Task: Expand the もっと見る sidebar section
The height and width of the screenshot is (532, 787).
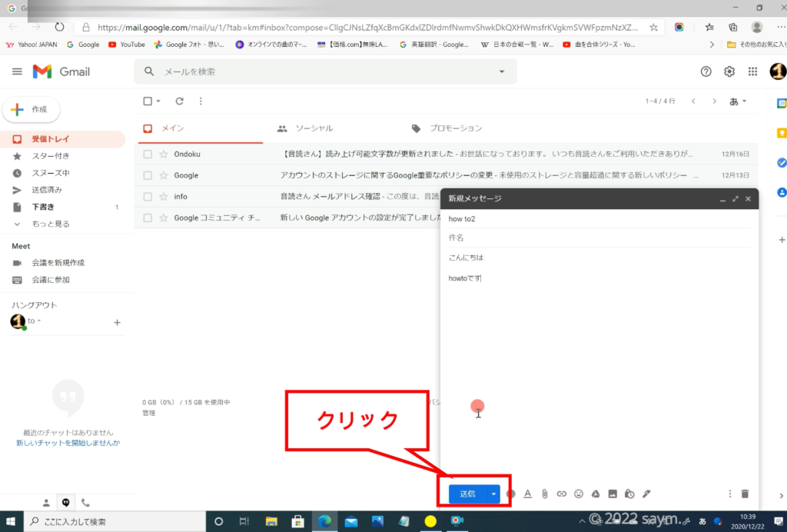Action: point(51,224)
